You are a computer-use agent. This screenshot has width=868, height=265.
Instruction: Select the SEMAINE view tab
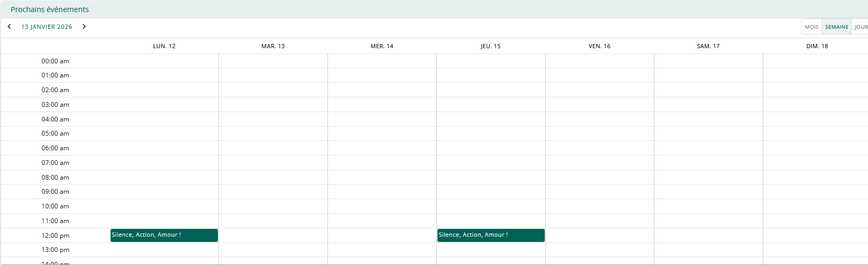(x=837, y=27)
